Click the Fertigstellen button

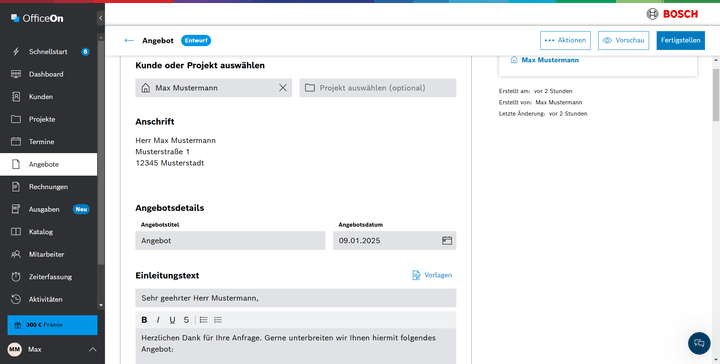(x=681, y=40)
